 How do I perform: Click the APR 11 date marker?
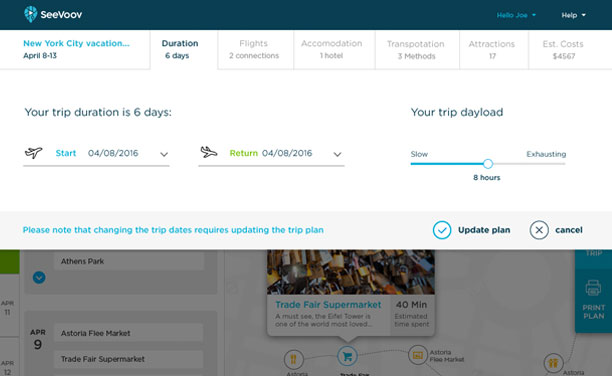(7, 308)
